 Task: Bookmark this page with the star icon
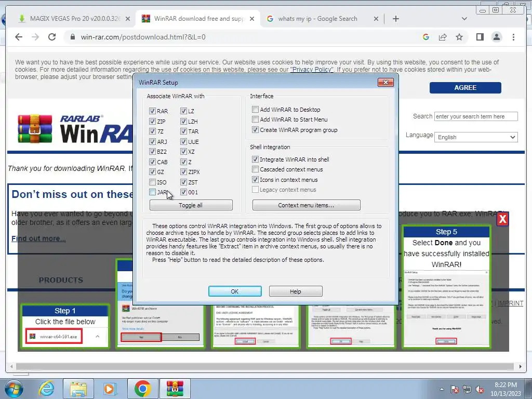coord(459,37)
